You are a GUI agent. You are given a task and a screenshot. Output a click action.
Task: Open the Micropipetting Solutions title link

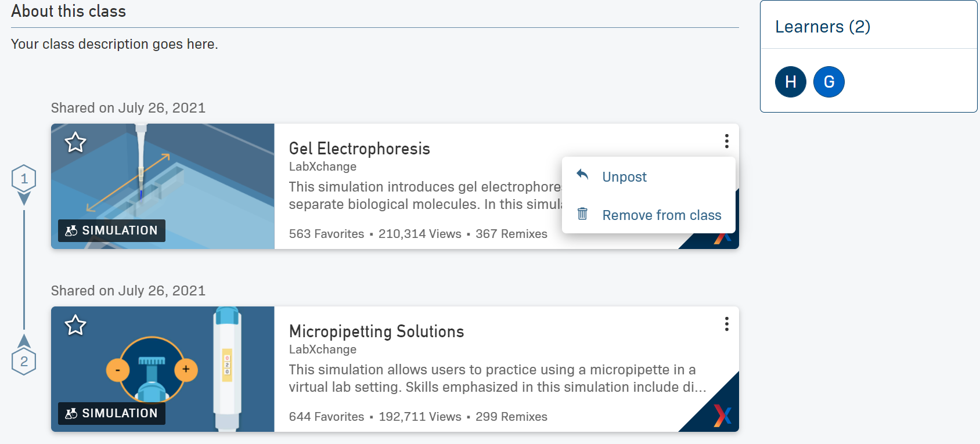pos(376,331)
